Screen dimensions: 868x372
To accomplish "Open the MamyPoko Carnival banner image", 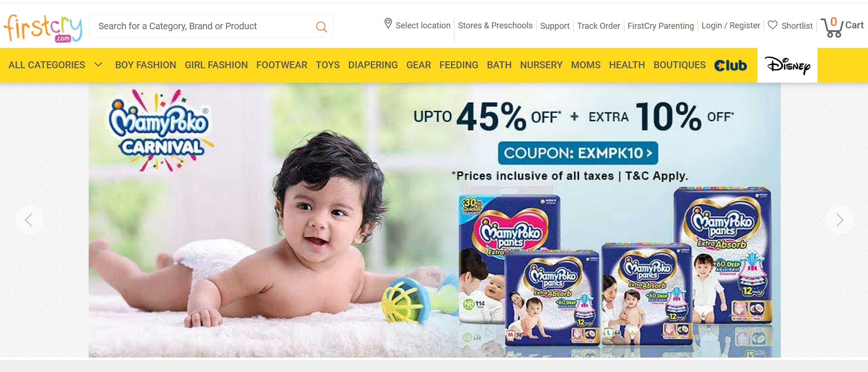I will (x=434, y=220).
